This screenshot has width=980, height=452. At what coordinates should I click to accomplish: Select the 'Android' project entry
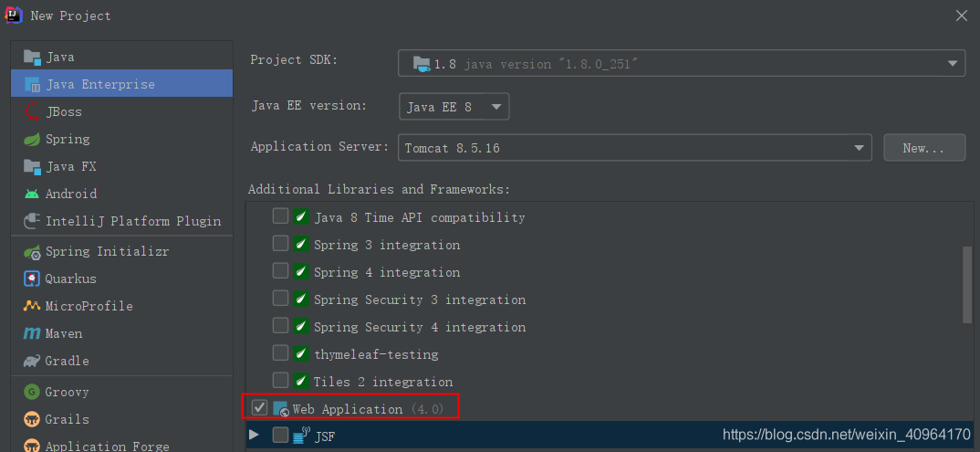click(122, 194)
